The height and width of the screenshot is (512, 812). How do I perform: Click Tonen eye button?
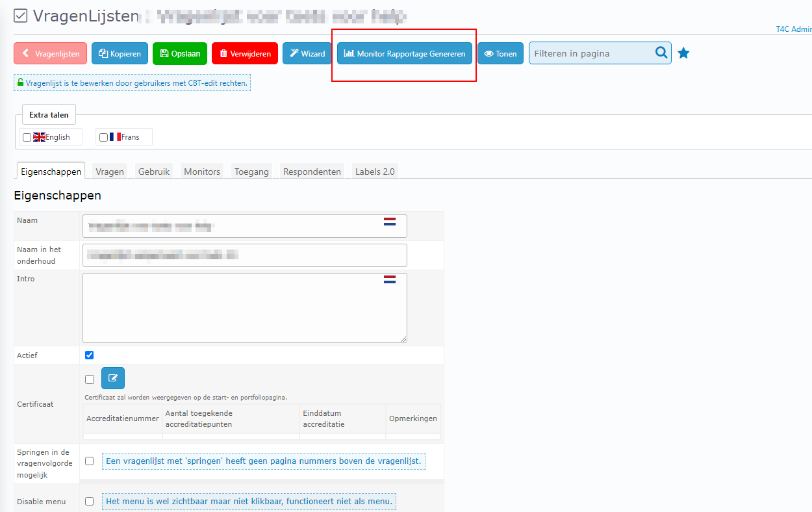(500, 54)
